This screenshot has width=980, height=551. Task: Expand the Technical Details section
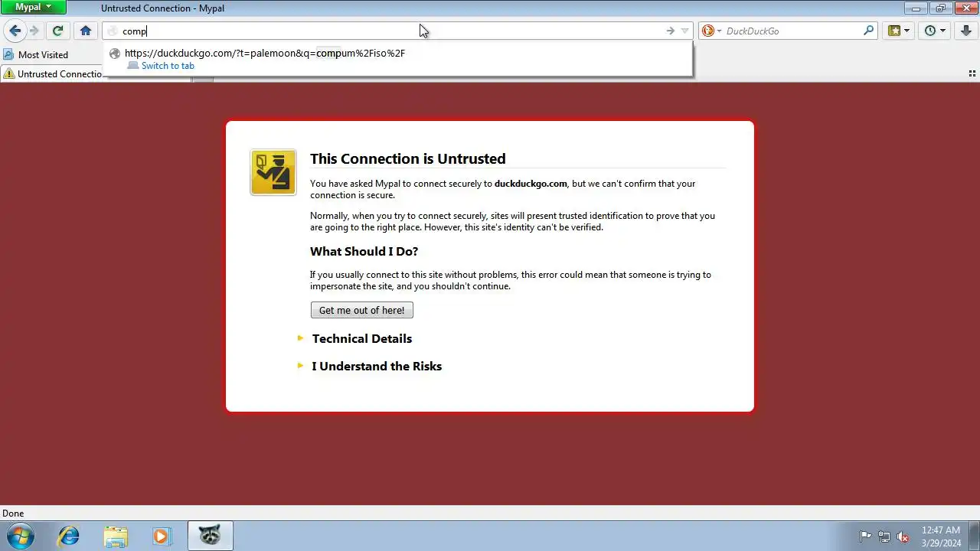pyautogui.click(x=361, y=338)
